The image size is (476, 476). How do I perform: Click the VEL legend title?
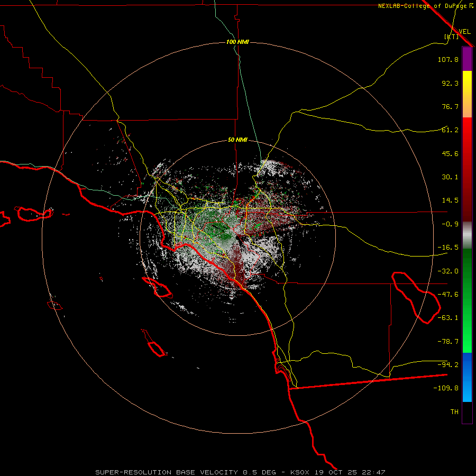click(x=464, y=32)
